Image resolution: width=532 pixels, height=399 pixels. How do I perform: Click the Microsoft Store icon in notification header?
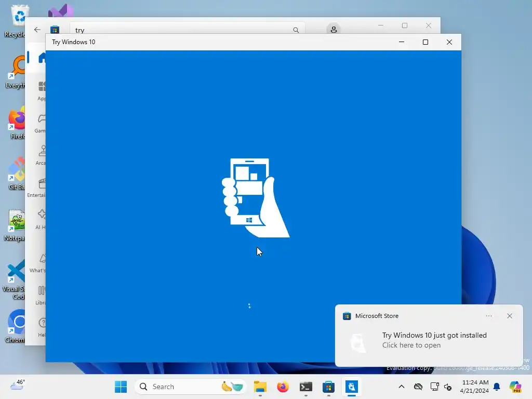[347, 316]
